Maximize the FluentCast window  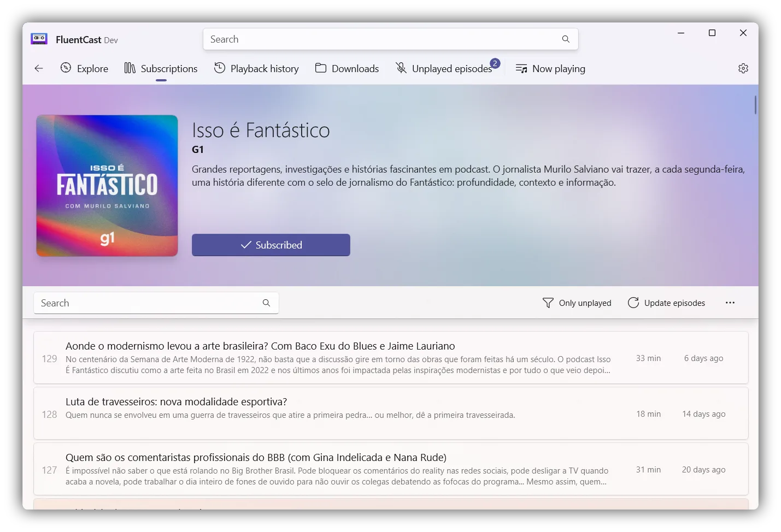(712, 33)
